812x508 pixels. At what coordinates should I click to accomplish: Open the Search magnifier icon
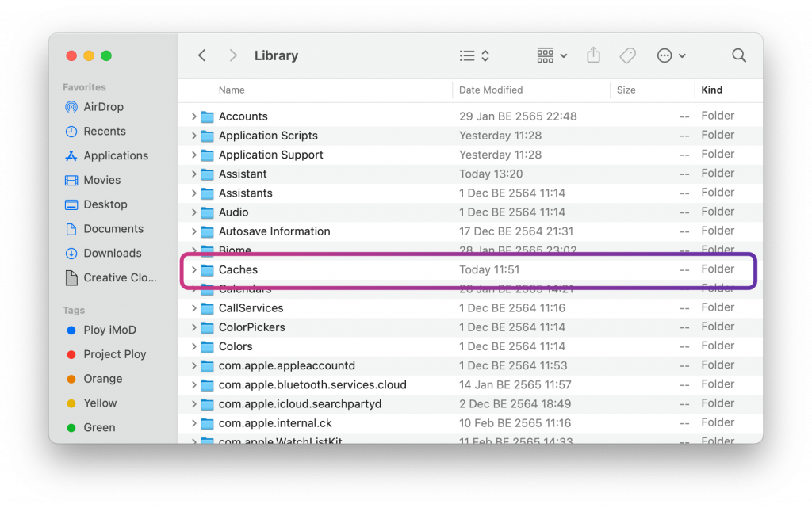pyautogui.click(x=738, y=55)
